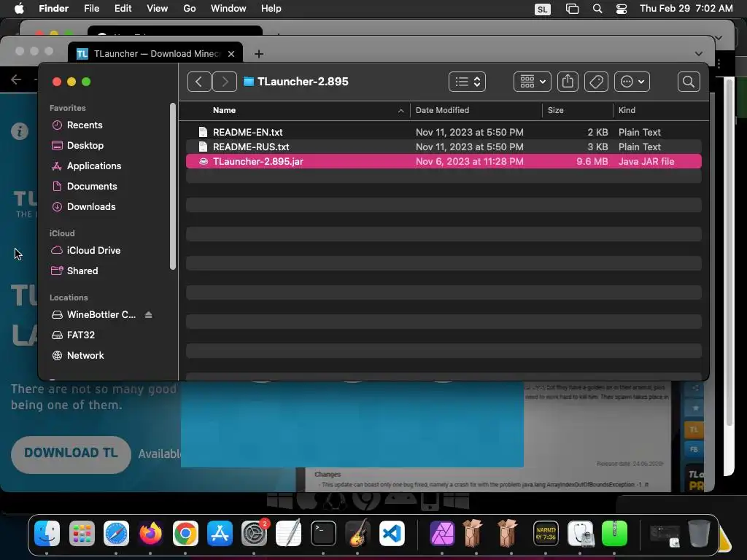Image resolution: width=747 pixels, height=560 pixels.
Task: Open Spotlight search in menu bar
Action: pyautogui.click(x=597, y=9)
